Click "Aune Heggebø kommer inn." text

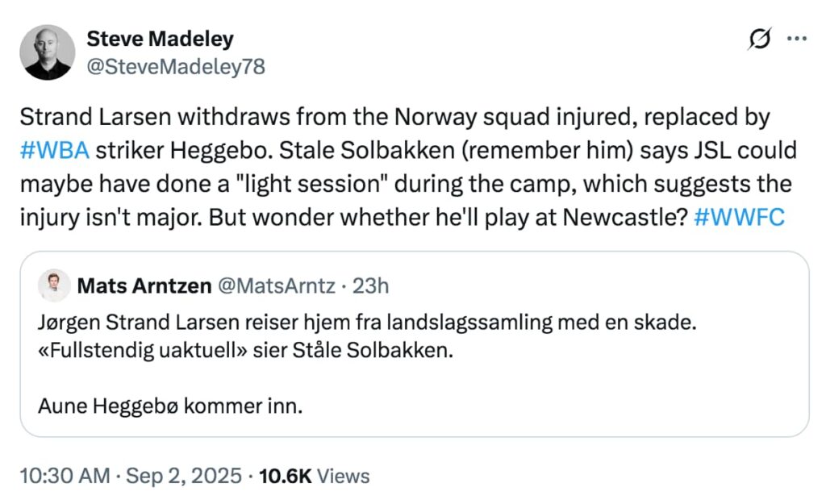(x=170, y=406)
